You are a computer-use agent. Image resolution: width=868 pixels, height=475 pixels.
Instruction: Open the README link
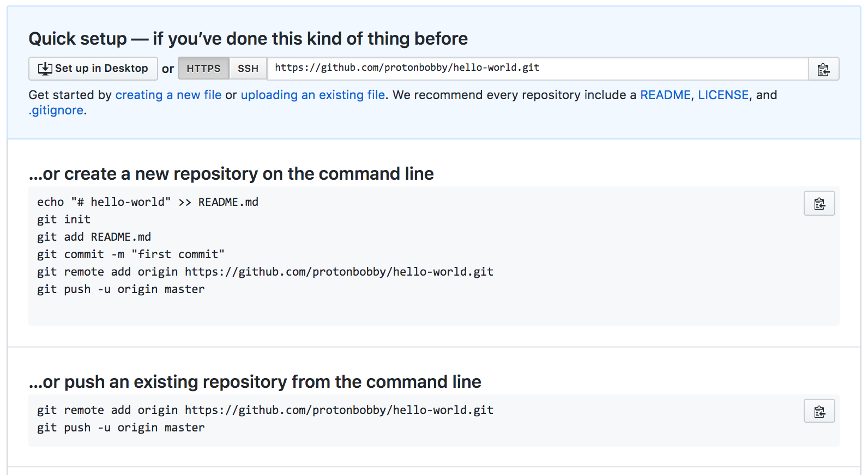[x=665, y=95]
